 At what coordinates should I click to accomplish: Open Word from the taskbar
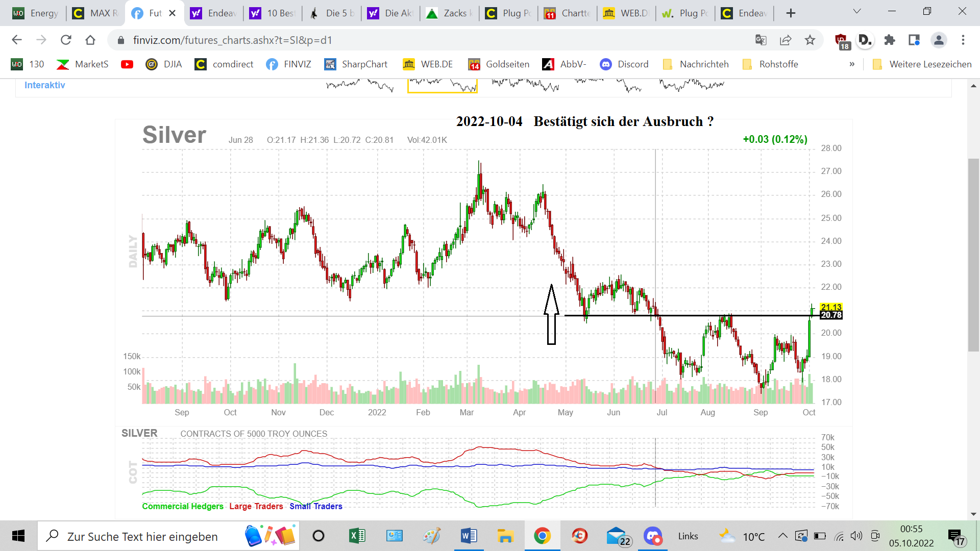(x=469, y=536)
